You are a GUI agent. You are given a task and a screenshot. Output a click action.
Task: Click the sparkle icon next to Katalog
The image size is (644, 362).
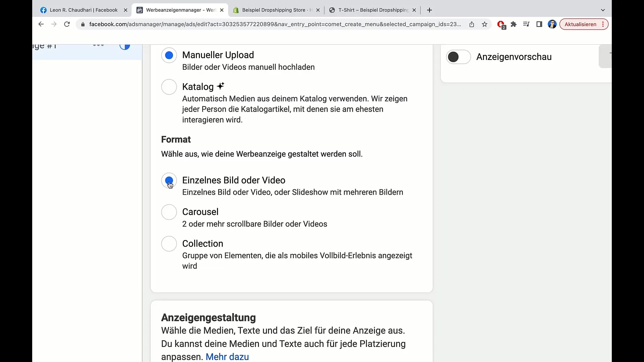pyautogui.click(x=220, y=86)
